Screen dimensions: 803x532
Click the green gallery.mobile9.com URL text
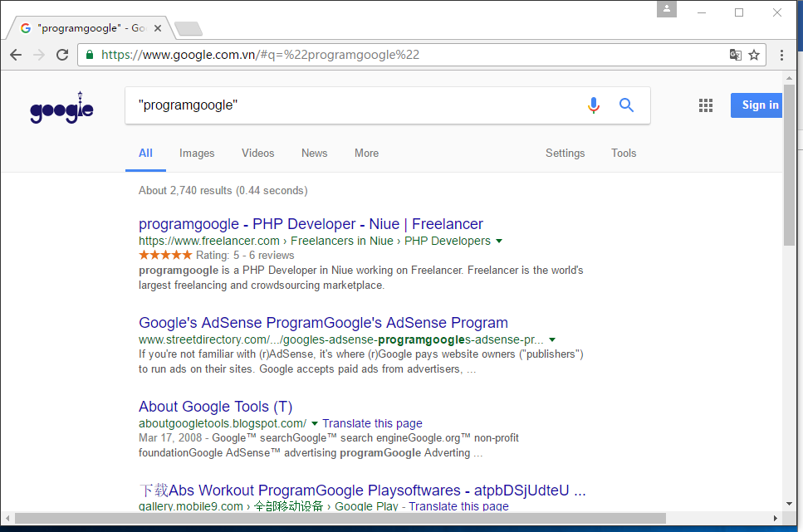190,506
